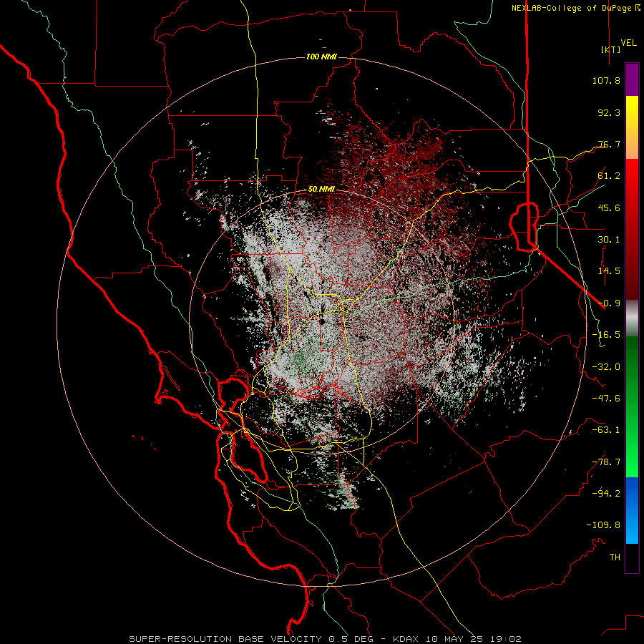Screen dimensions: 644x644
Task: Click the -94.2 velocity scale value
Action: pos(606,494)
